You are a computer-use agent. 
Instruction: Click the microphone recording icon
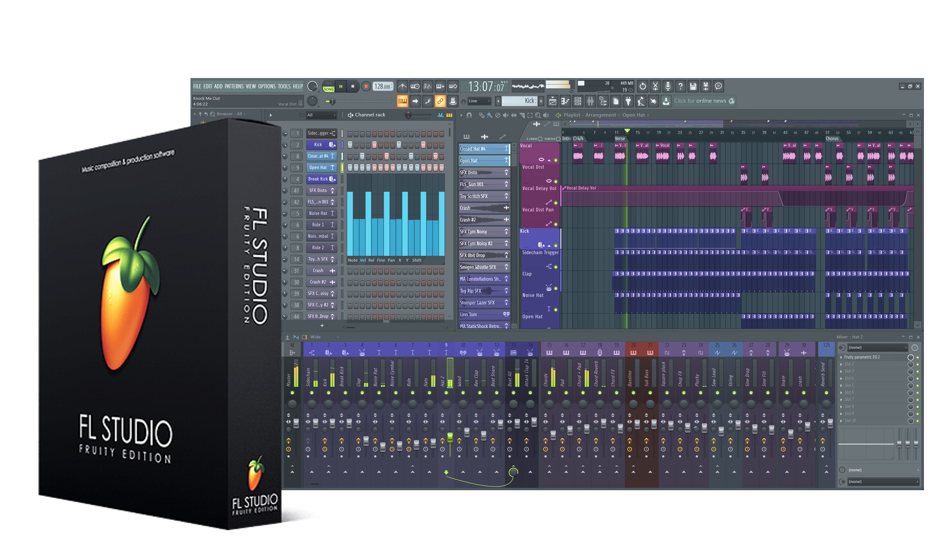coord(668,86)
